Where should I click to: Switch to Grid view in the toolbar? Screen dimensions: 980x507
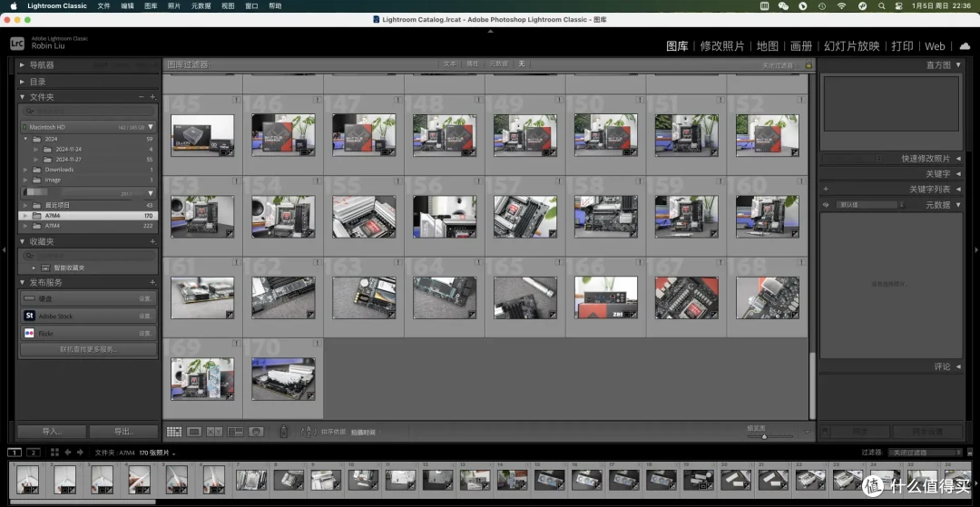(x=174, y=432)
